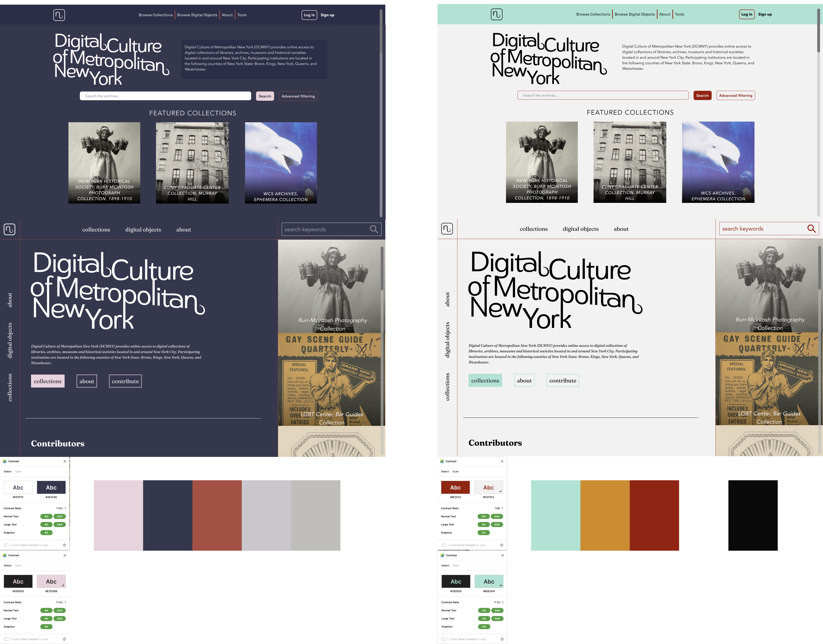Click 'Search the archives' field on the dark mockup
This screenshot has width=823, height=644.
[165, 96]
